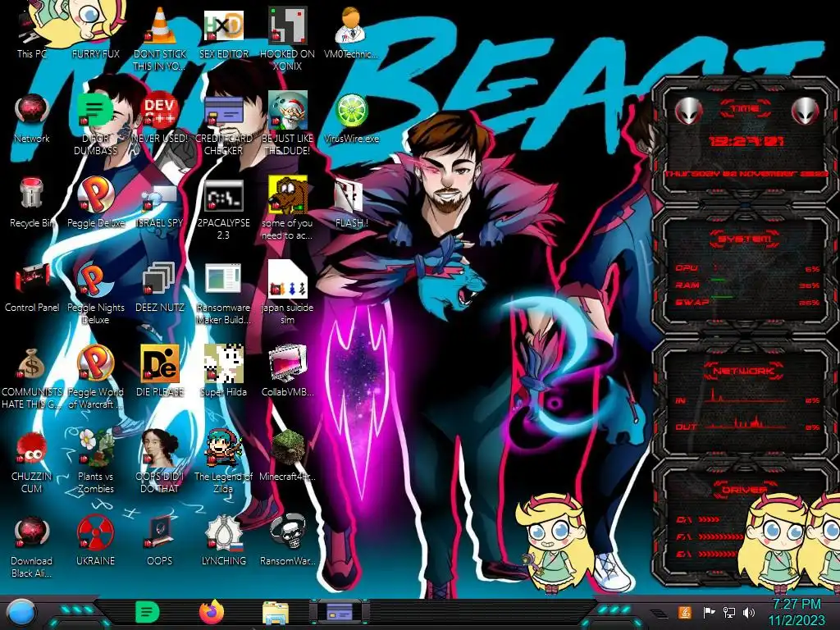Open the OOPS DID I DO THAT portrait icon
This screenshot has height=630, width=840.
[160, 447]
